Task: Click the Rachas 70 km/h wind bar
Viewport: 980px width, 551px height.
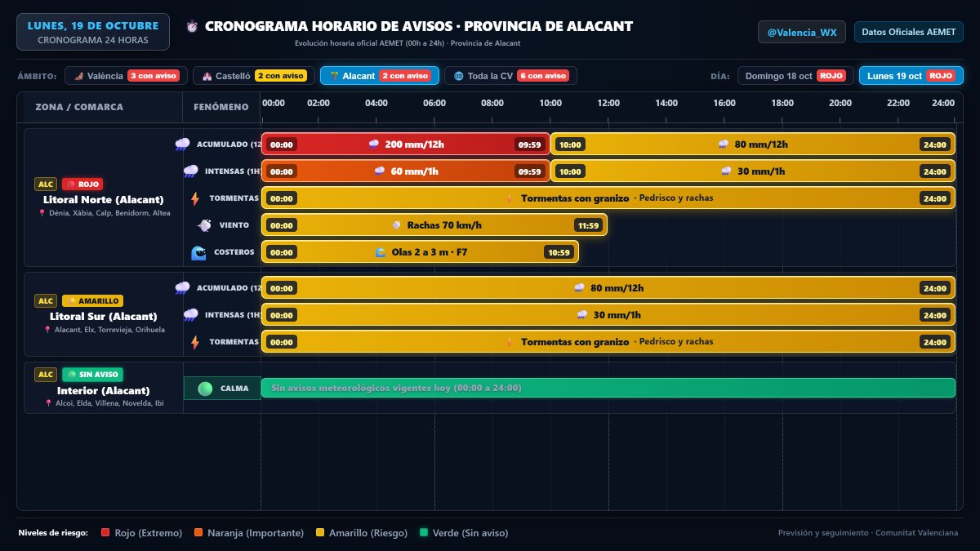Action: pos(434,225)
